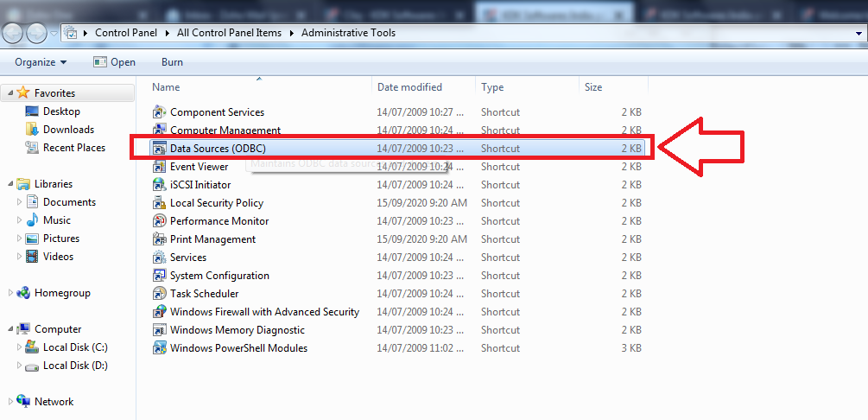This screenshot has height=420, width=868.
Task: Click the Services row Shortcut type cell
Action: point(500,258)
